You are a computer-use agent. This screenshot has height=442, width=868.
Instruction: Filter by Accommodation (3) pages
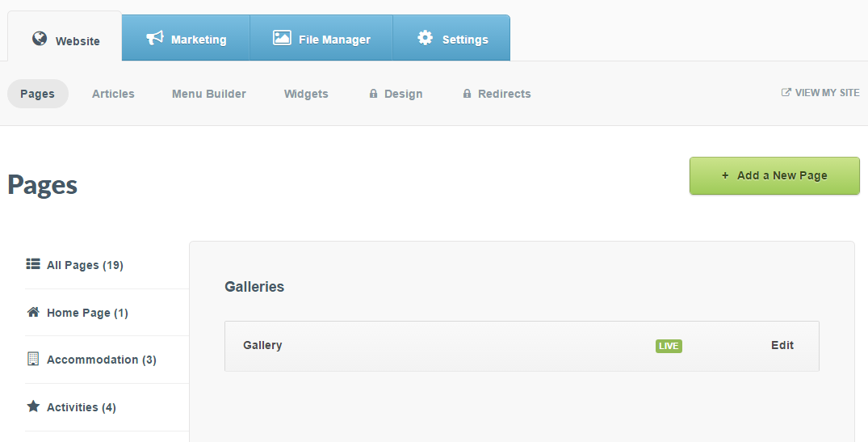coord(101,360)
